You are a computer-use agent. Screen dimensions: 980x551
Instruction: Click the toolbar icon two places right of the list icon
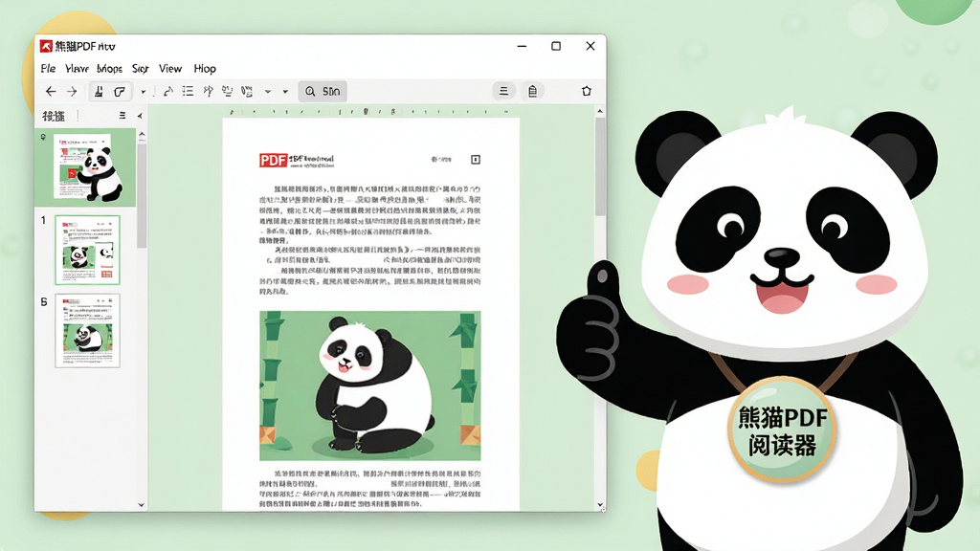point(227,91)
